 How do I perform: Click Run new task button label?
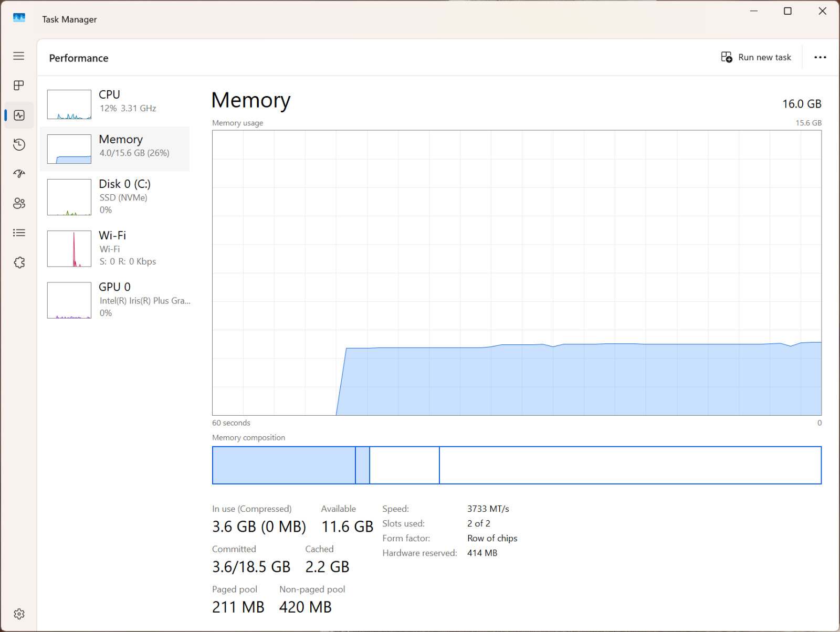click(x=764, y=57)
